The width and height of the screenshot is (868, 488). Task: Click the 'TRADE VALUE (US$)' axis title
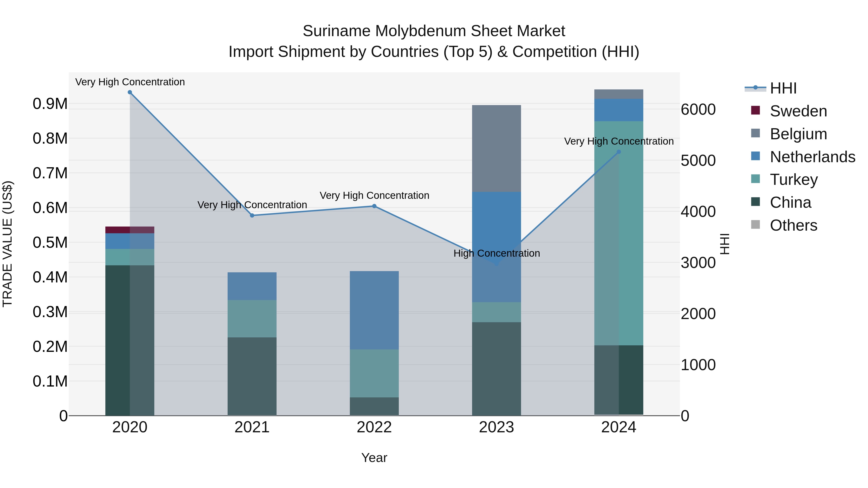click(x=7, y=244)
